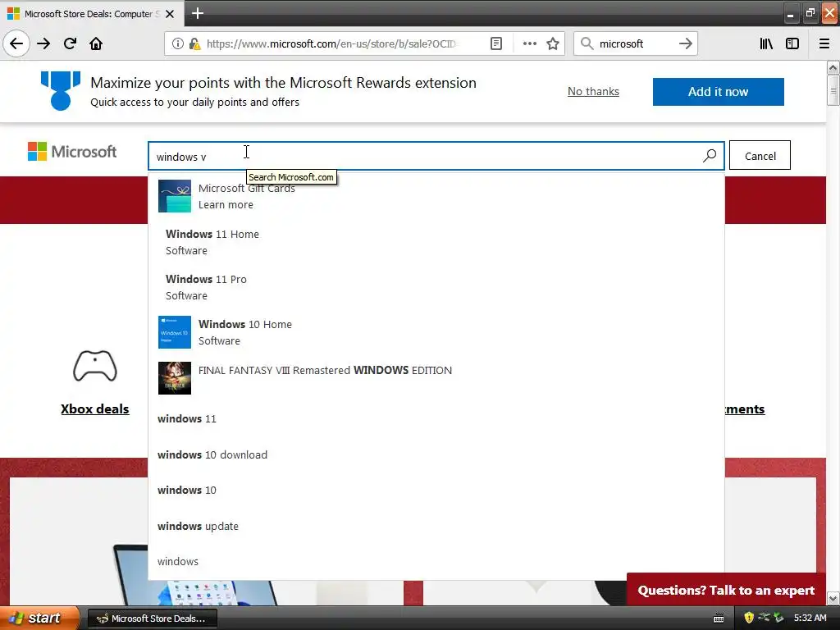Choose the 'windows 11' search suggestion
The image size is (840, 630).
(x=436, y=419)
